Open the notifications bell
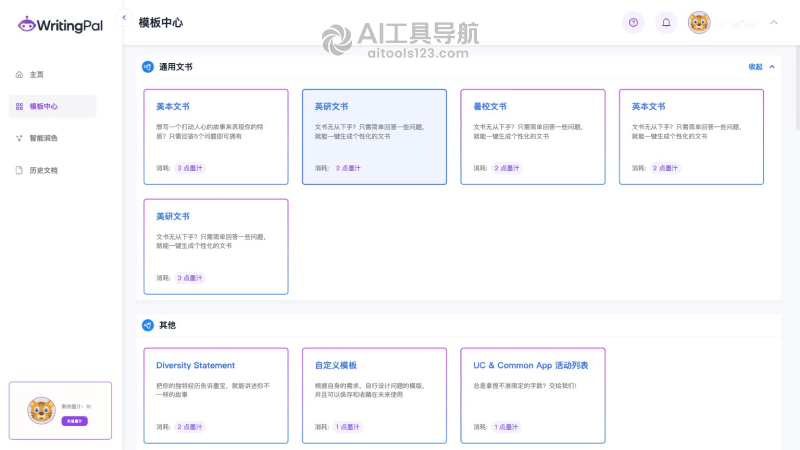 (666, 22)
